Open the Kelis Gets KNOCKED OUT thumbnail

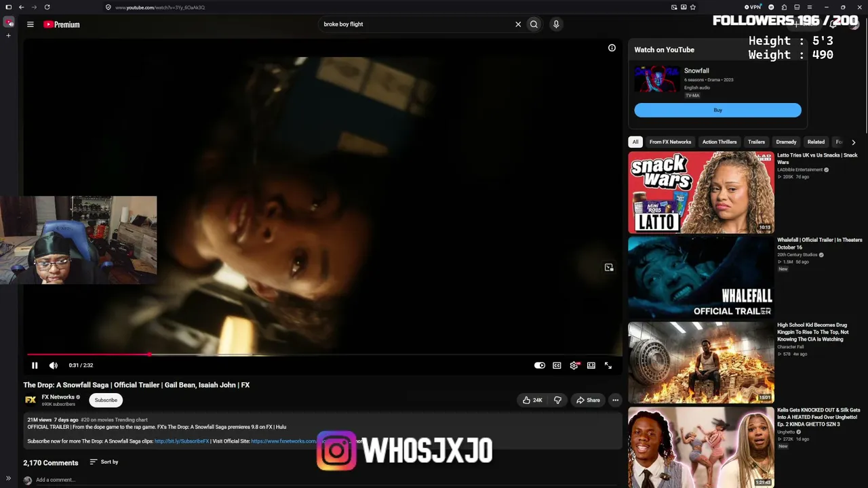(701, 447)
